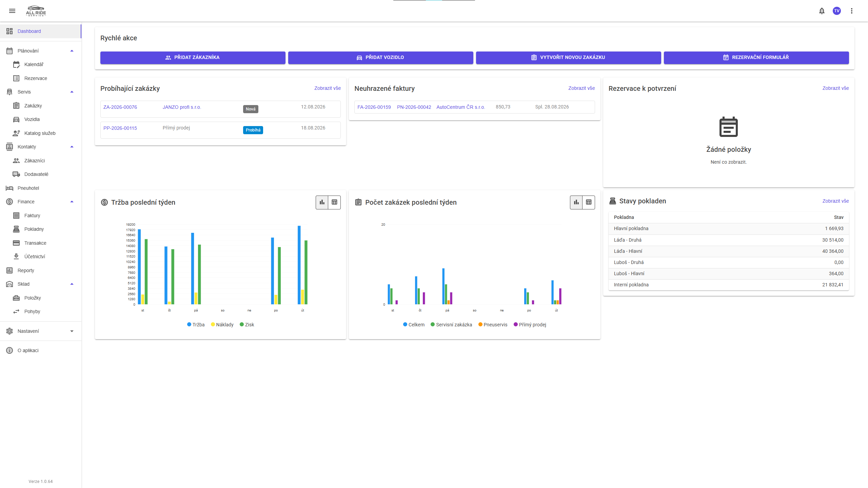Open the Dashboard menu item
Screen dimensions: 868x488
tap(41, 31)
